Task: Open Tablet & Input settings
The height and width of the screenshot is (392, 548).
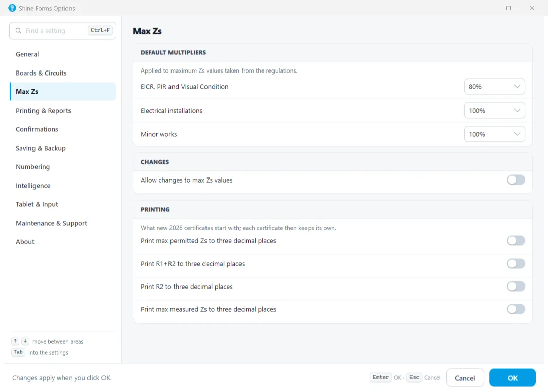Action: [x=62, y=204]
